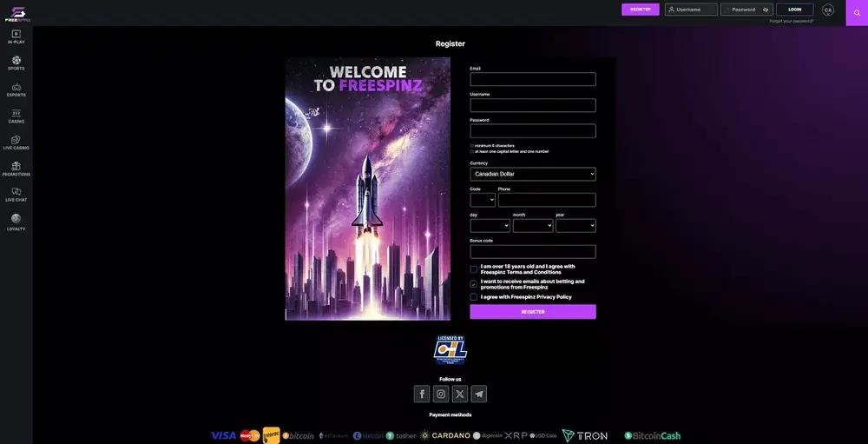
Task: Open the Telegram channel icon
Action: point(479,394)
